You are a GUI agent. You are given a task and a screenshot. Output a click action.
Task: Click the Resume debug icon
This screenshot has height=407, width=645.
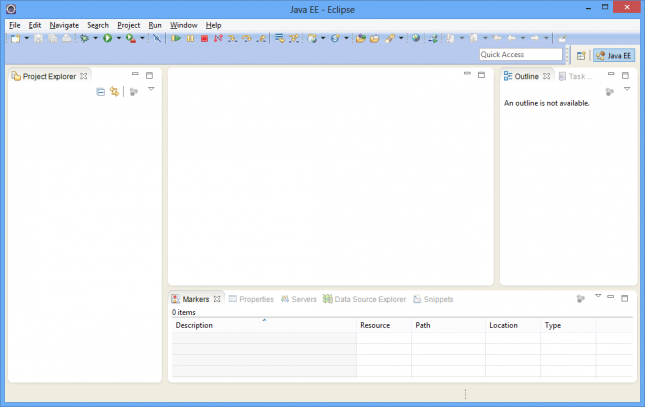click(176, 39)
